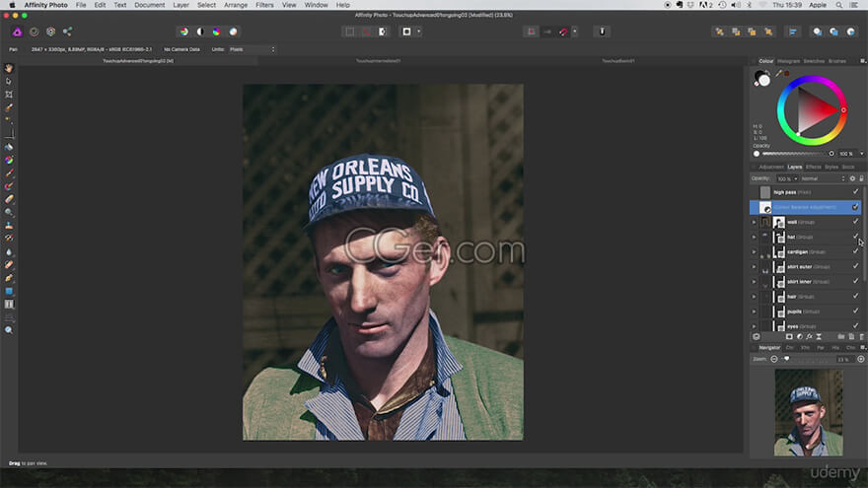The image size is (868, 488).
Task: Add a new group folder in Layers panel
Action: click(x=840, y=337)
